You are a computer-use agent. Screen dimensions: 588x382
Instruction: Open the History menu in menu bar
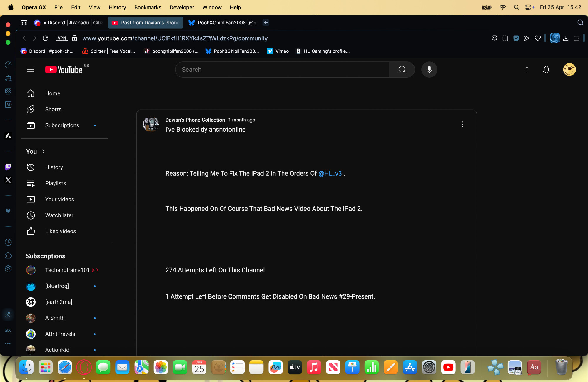(117, 7)
